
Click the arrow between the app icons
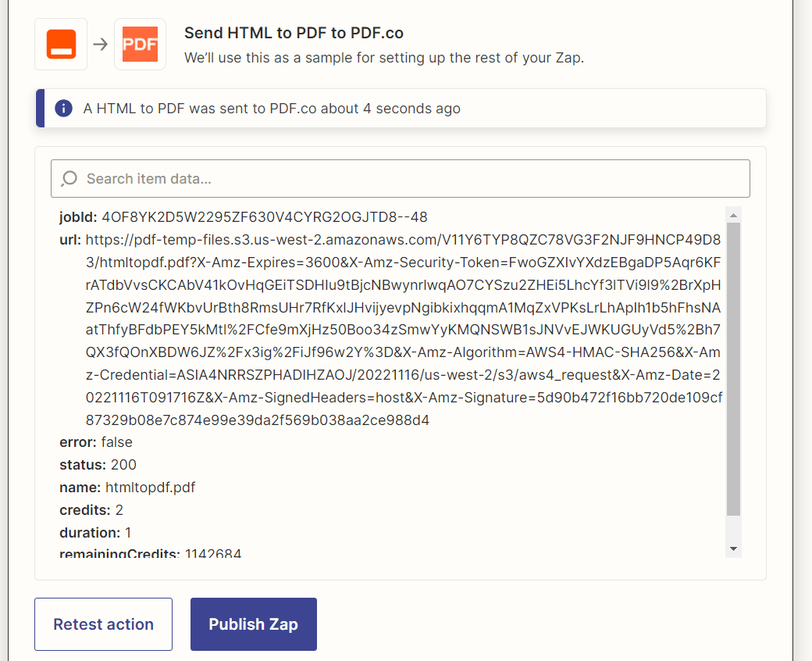[x=98, y=43]
